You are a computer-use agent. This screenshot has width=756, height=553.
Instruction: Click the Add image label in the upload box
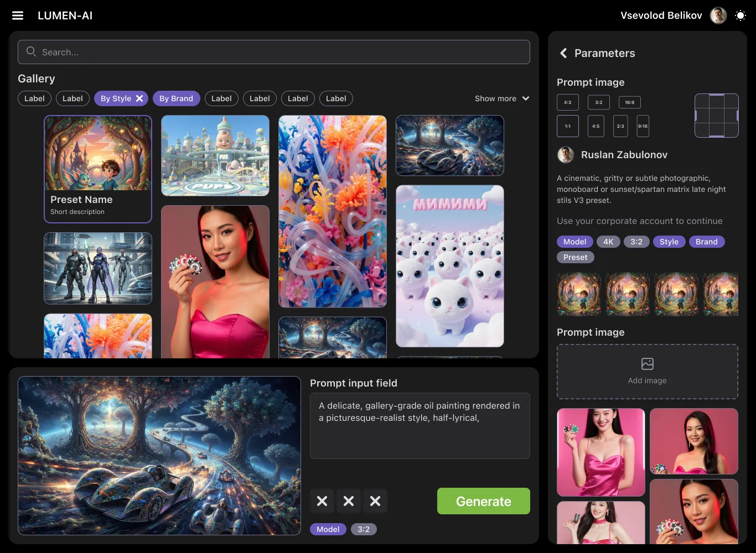pyautogui.click(x=647, y=380)
